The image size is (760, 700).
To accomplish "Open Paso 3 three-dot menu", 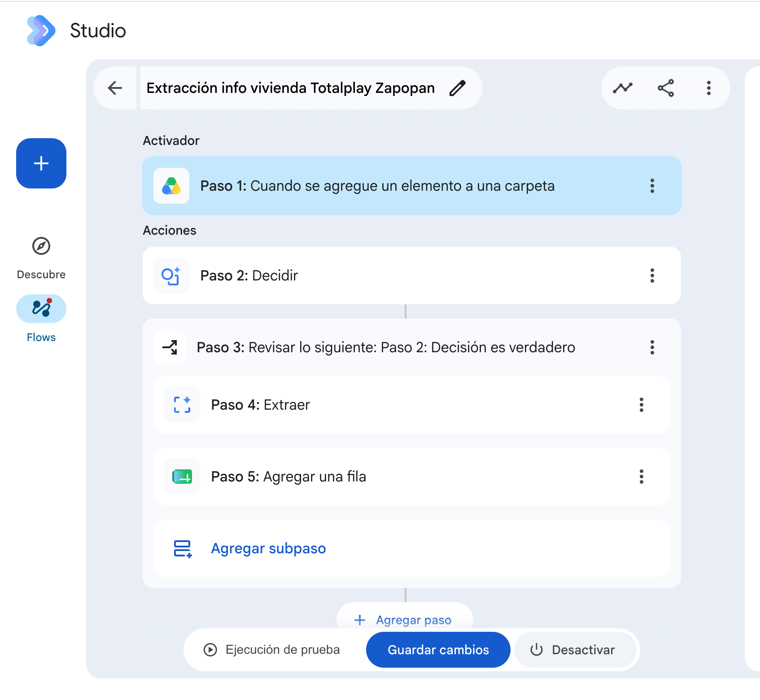I will [x=652, y=347].
